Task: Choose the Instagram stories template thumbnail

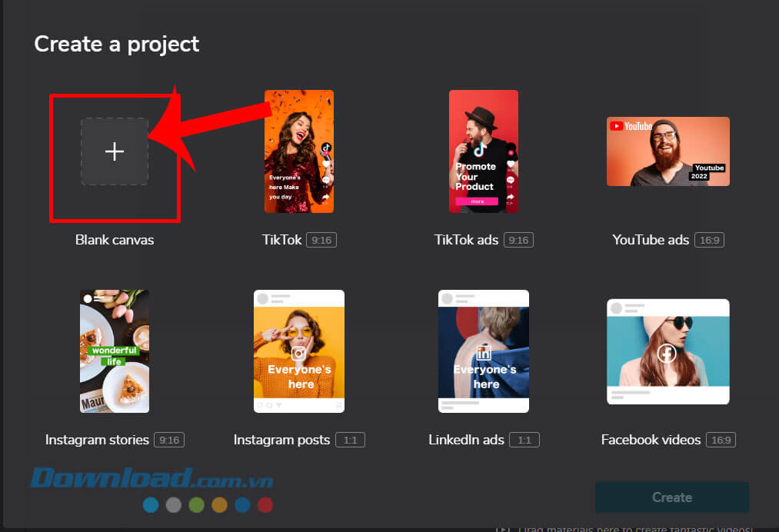Action: [115, 351]
